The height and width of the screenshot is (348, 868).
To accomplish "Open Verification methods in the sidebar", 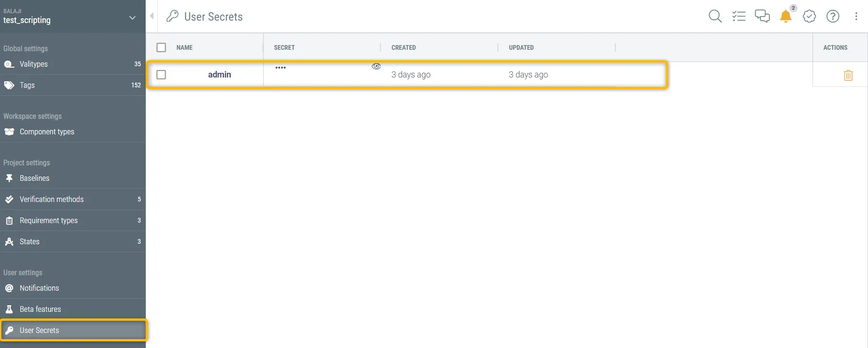I will [73, 200].
